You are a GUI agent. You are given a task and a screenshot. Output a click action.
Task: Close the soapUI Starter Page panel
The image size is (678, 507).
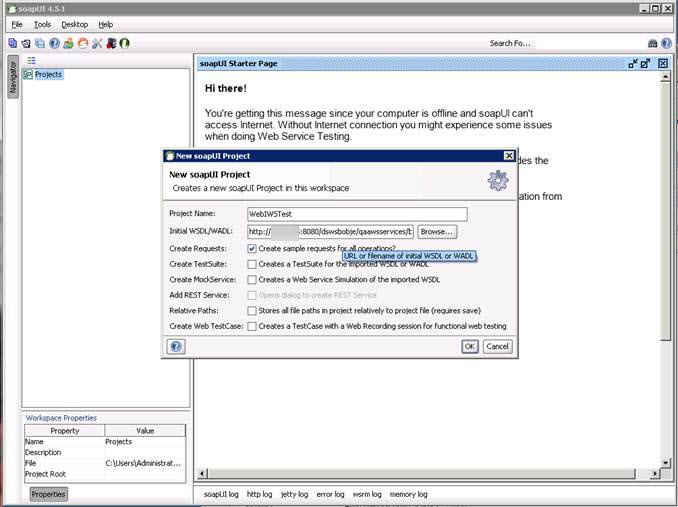pos(663,64)
